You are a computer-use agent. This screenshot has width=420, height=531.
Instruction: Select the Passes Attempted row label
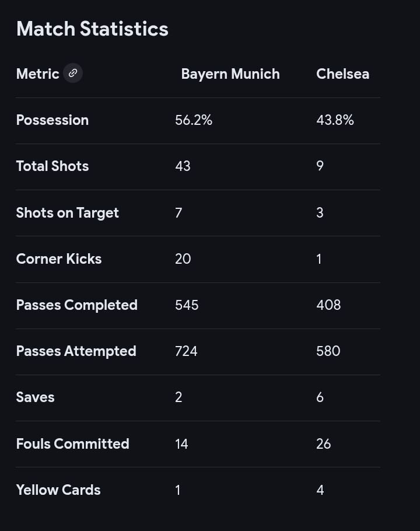click(76, 351)
